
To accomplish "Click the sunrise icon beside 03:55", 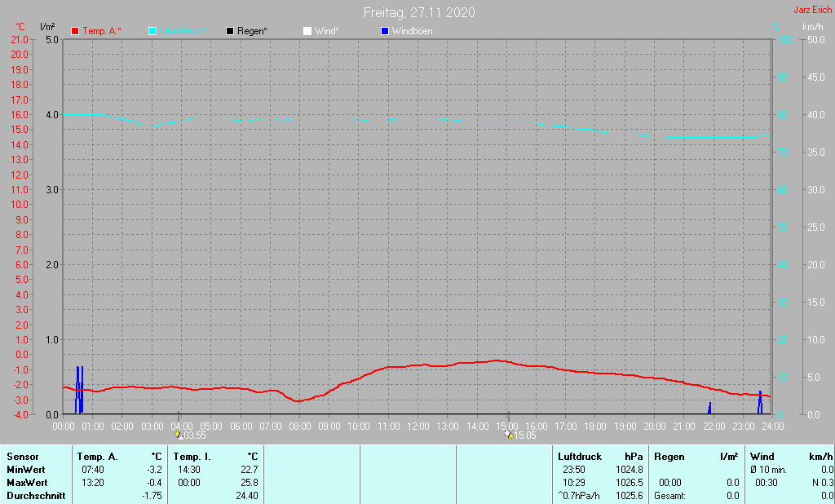I will point(179,435).
